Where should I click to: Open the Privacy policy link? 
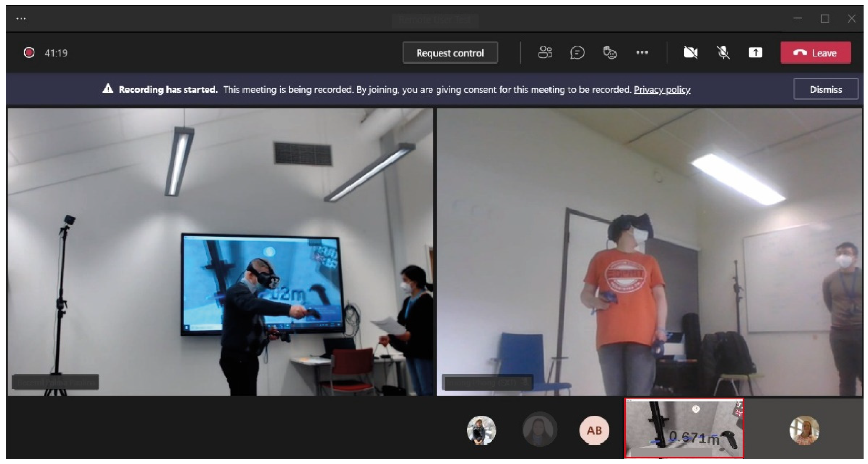pyautogui.click(x=662, y=89)
